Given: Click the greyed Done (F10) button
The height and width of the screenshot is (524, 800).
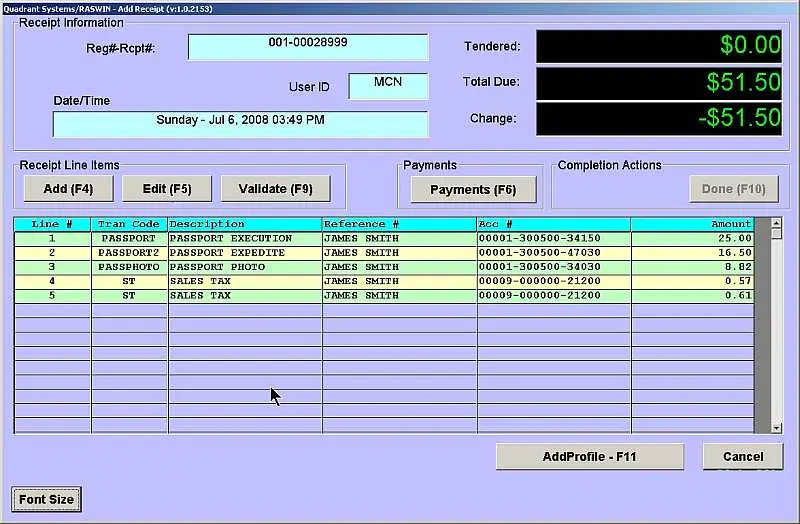Looking at the screenshot, I should (x=734, y=189).
